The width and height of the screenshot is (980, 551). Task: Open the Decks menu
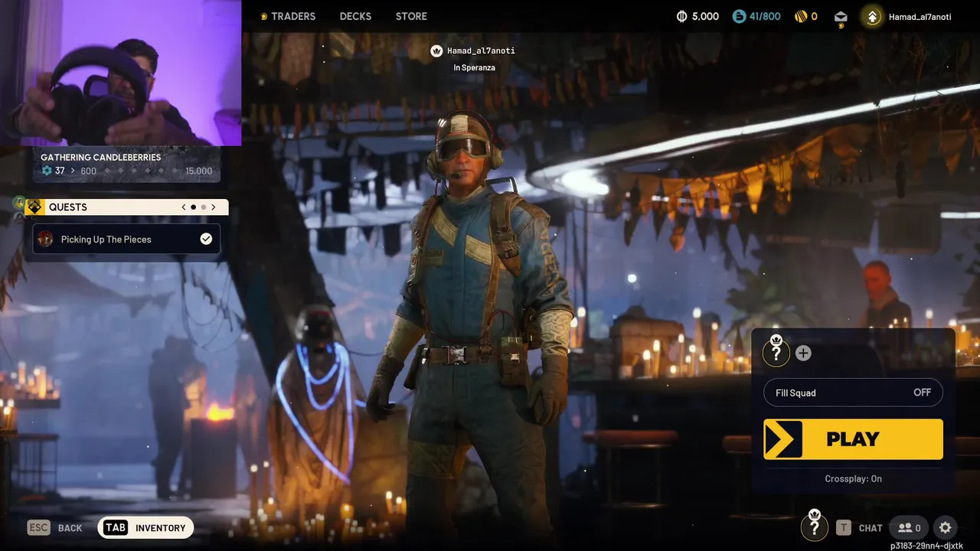point(355,16)
